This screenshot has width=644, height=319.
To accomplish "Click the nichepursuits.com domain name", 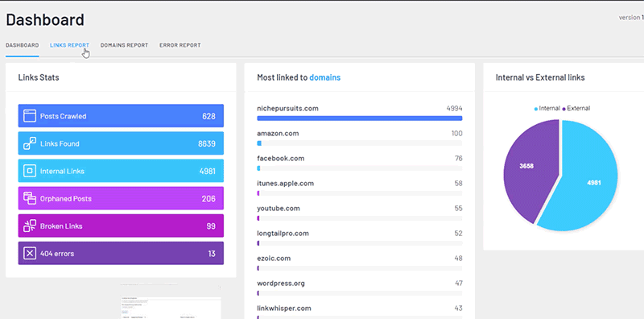I will pyautogui.click(x=287, y=109).
